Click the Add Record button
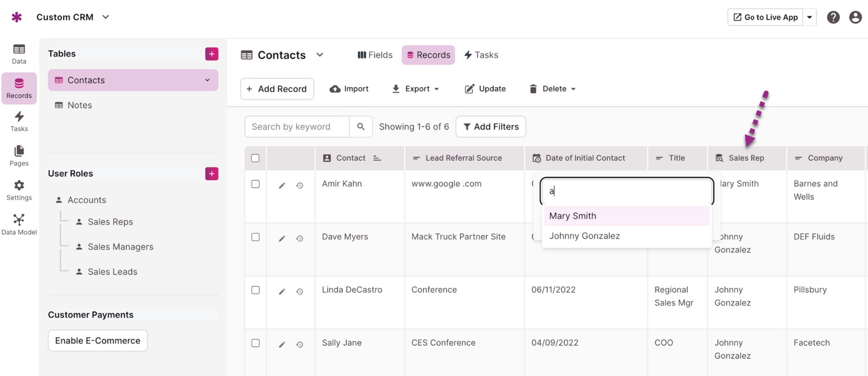The width and height of the screenshot is (868, 376). [x=277, y=89]
